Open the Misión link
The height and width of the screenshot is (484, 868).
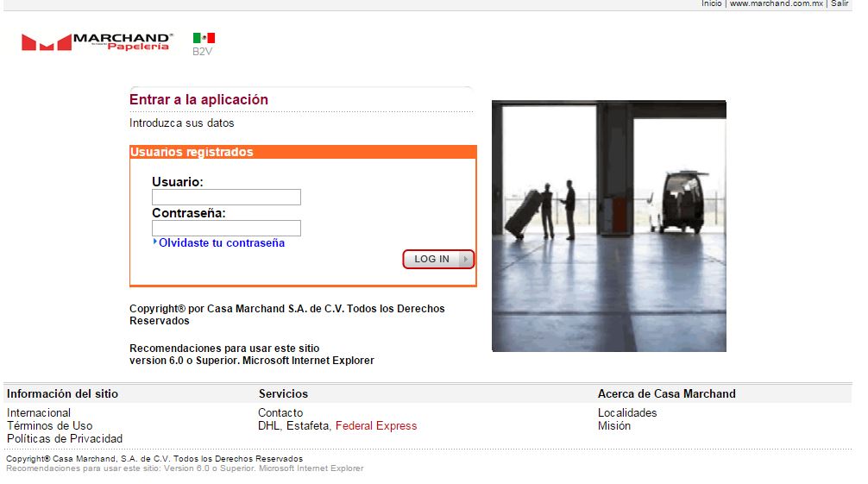(614, 425)
